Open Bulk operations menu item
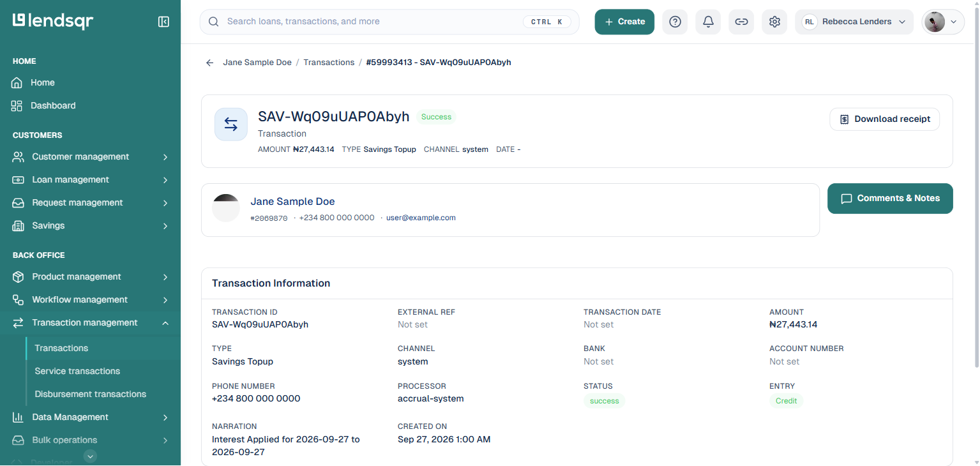The height and width of the screenshot is (466, 980). click(x=90, y=440)
